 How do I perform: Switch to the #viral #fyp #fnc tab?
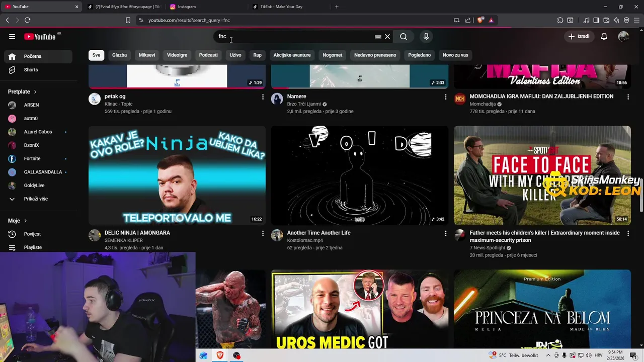(x=124, y=7)
